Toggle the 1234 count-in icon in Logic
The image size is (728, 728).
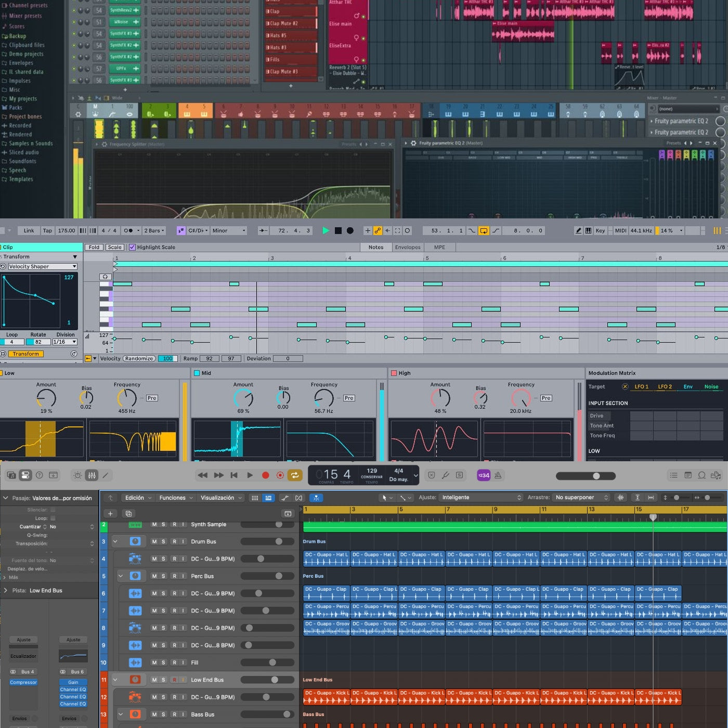click(483, 475)
